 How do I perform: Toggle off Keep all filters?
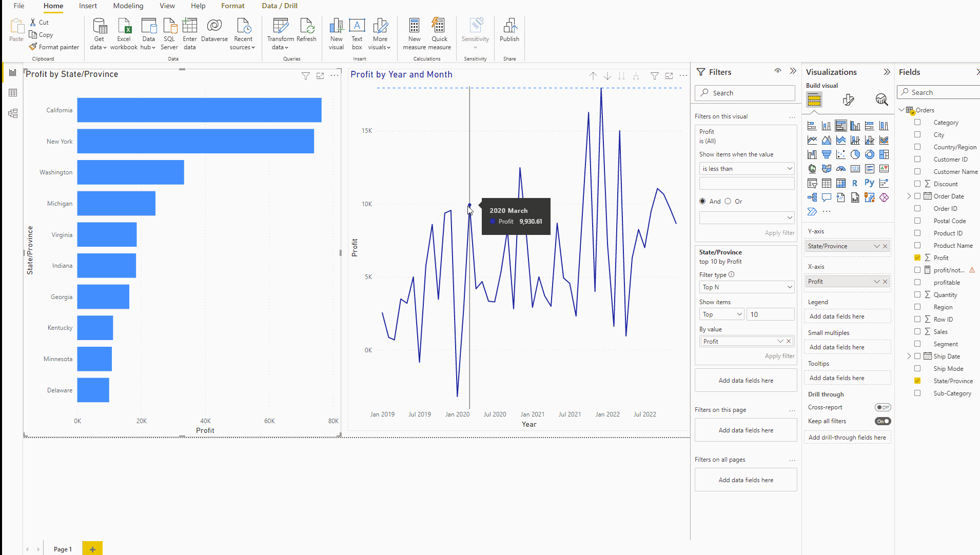point(883,421)
